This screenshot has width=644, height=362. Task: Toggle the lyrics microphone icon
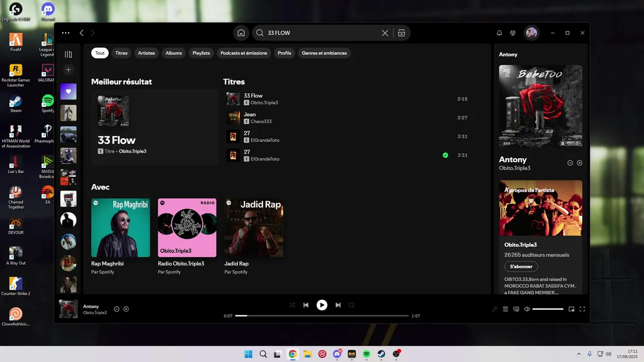click(x=495, y=309)
